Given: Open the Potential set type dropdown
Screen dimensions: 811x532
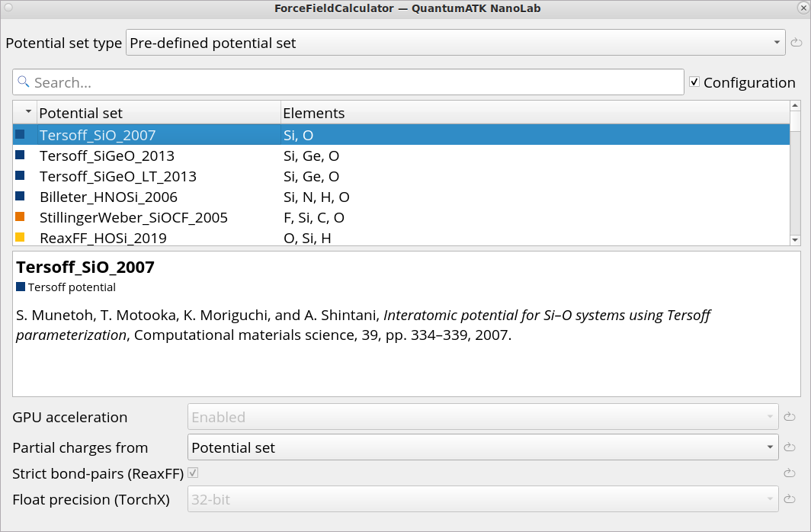Looking at the screenshot, I should tap(456, 43).
